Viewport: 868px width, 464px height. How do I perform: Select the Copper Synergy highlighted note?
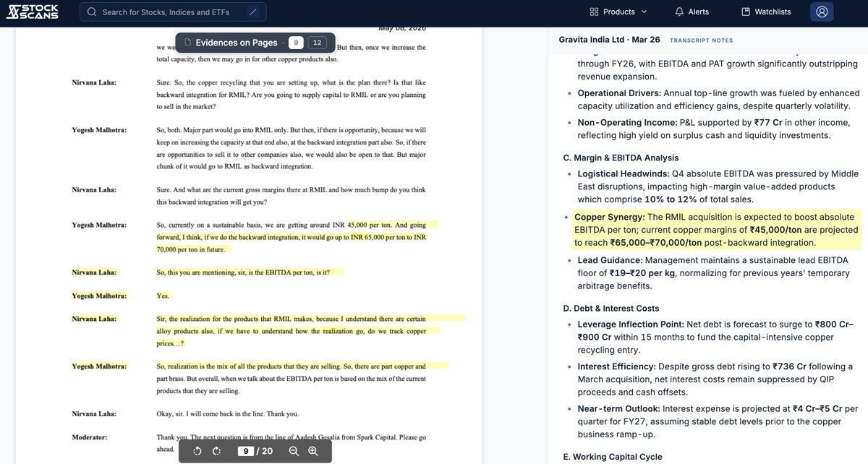(718, 229)
